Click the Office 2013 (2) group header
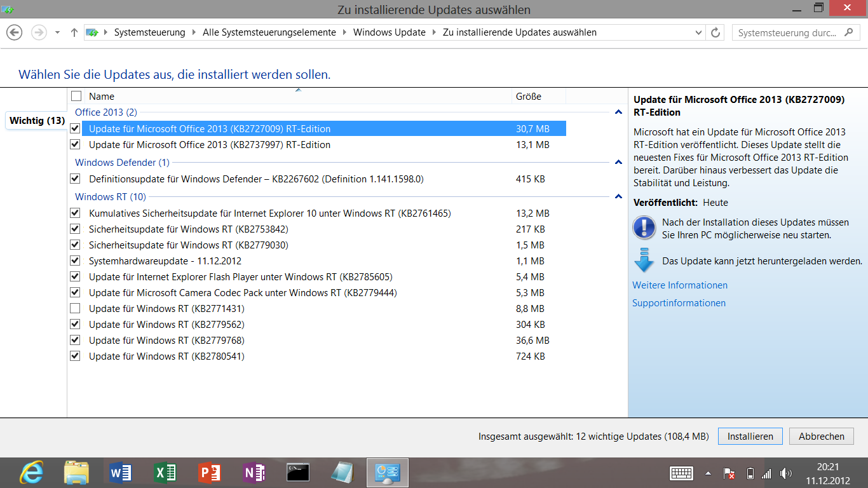The image size is (868, 488). tap(106, 112)
